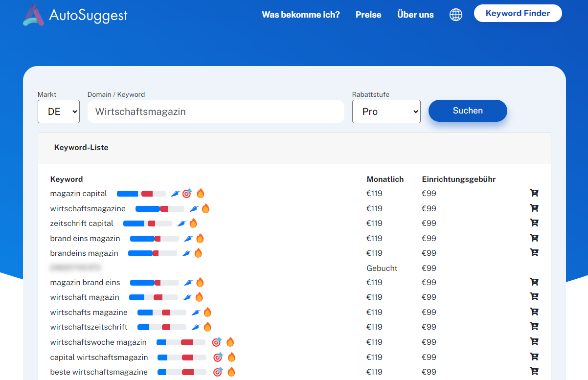Click the bullseye icon beside "wirtschaftswoche magazin"
Image resolution: width=588 pixels, height=380 pixels.
(x=216, y=342)
